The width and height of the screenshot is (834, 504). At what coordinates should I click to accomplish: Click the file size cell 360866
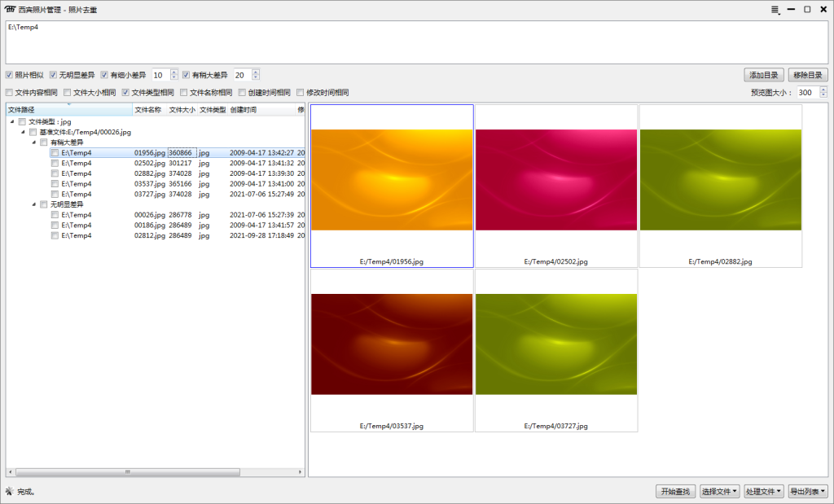[x=180, y=152]
